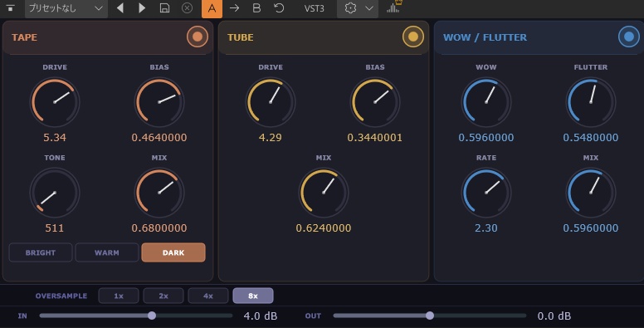Click the TUBE MIX knob
The width and height of the screenshot is (644, 328).
click(x=323, y=193)
